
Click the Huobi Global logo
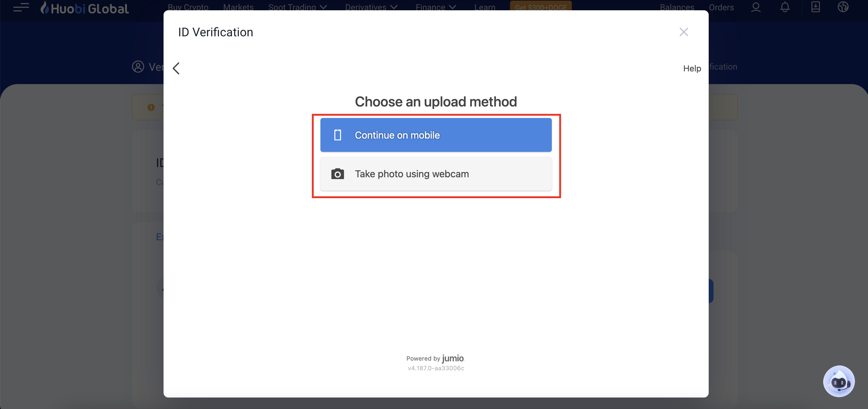(x=84, y=8)
